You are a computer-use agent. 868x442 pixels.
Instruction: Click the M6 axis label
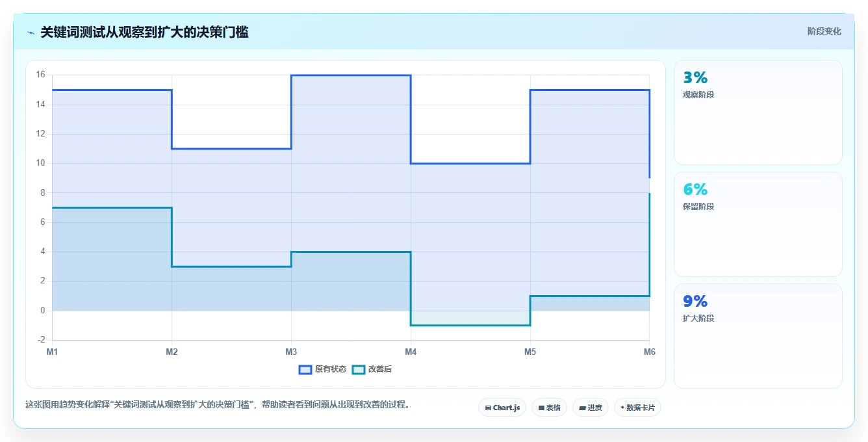point(650,352)
